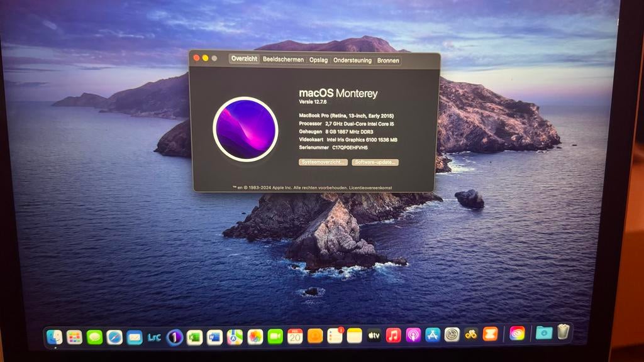This screenshot has width=644, height=362.
Task: Click '2,7 GHz Dual-Core Intel Core i5' value
Action: [360, 124]
